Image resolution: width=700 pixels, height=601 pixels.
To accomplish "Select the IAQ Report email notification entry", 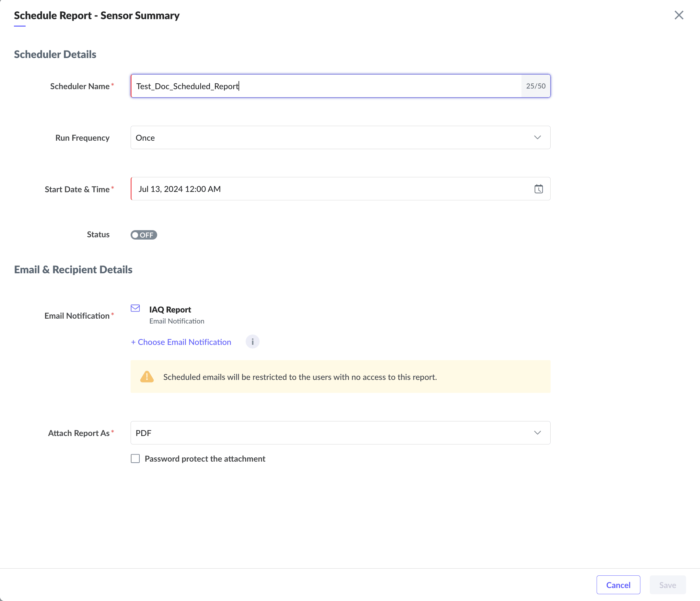I will coord(170,310).
